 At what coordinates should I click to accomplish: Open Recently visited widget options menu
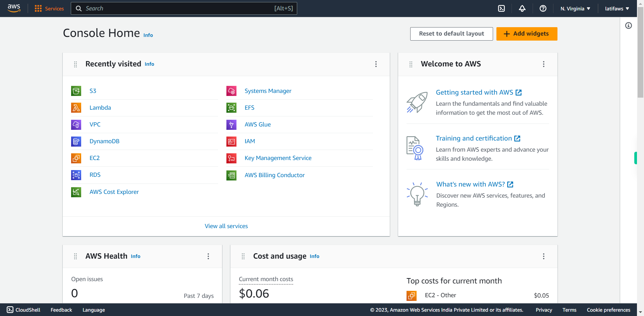point(376,64)
